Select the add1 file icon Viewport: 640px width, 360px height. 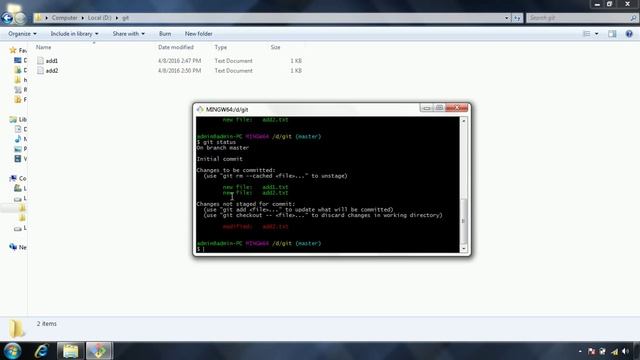click(40, 60)
